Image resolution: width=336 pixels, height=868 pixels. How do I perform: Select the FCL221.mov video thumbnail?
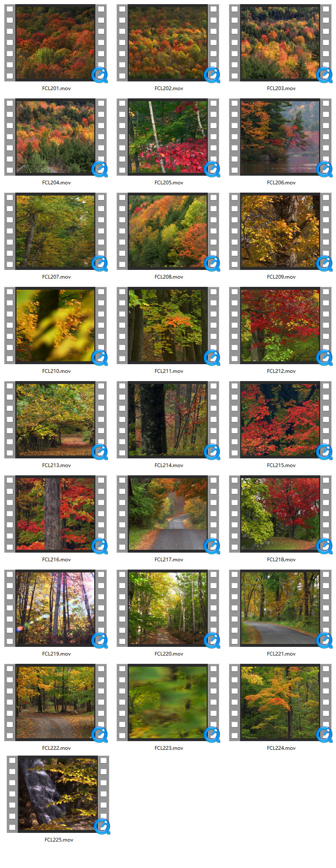[280, 608]
